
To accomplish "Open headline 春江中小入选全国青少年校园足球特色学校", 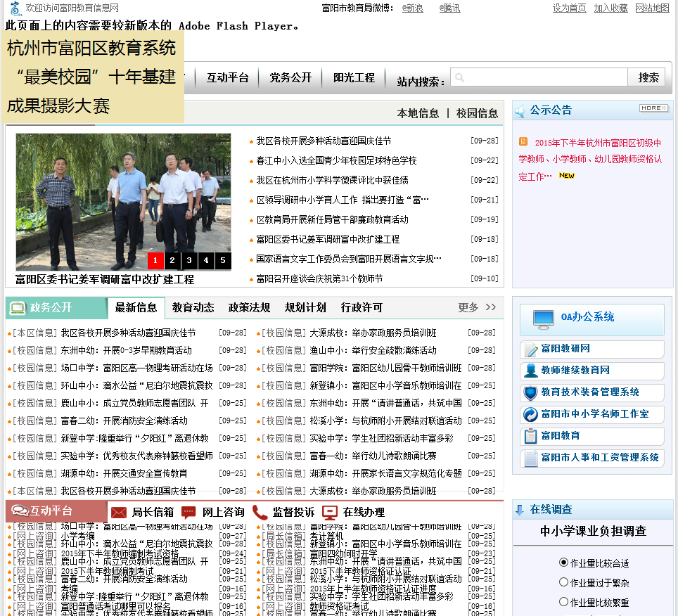I will click(336, 161).
